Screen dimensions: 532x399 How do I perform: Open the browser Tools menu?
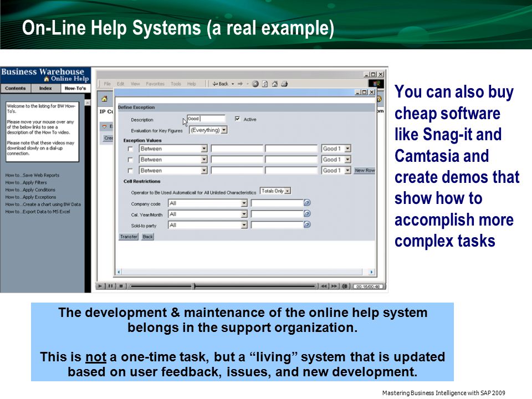click(x=176, y=84)
